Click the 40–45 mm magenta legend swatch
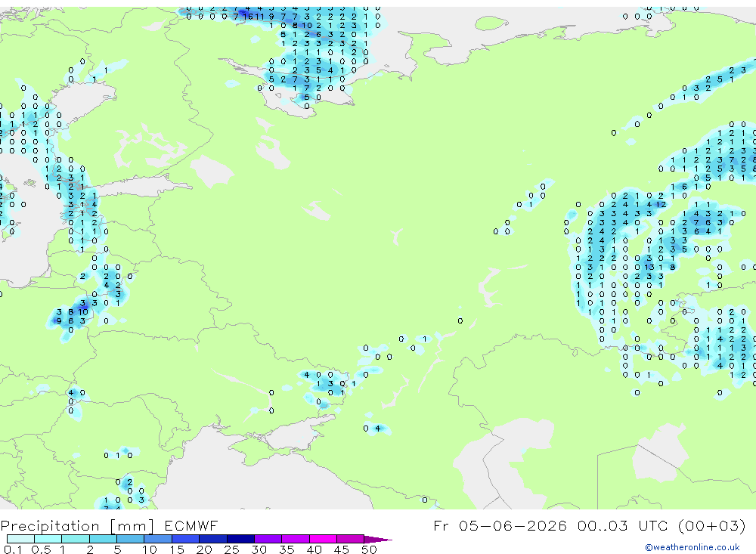756x554 pixels. tap(323, 539)
